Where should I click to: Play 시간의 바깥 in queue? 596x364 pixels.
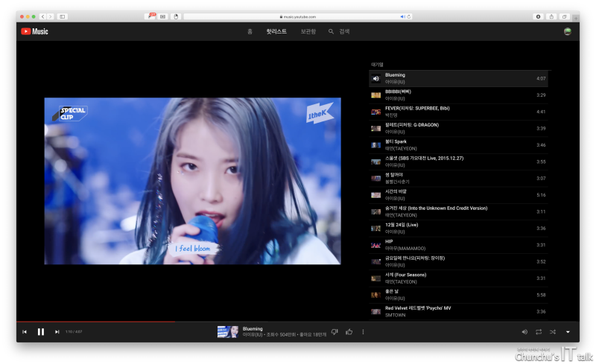(x=458, y=195)
